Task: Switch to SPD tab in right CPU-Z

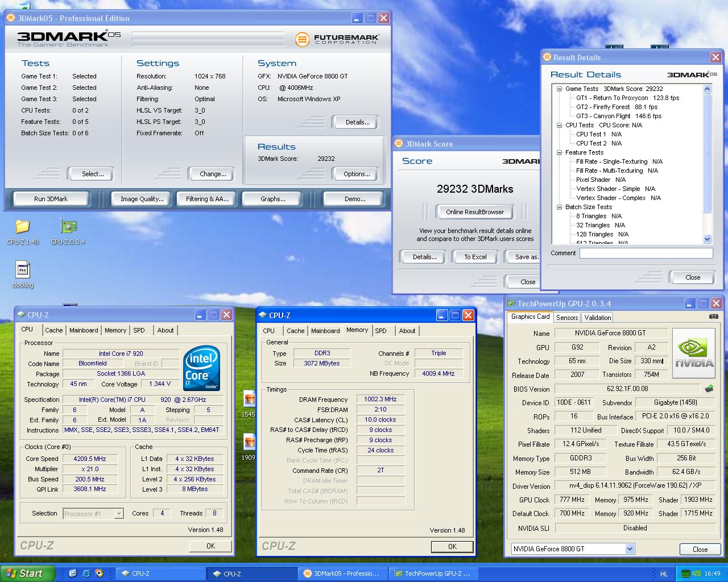Action: click(x=380, y=331)
